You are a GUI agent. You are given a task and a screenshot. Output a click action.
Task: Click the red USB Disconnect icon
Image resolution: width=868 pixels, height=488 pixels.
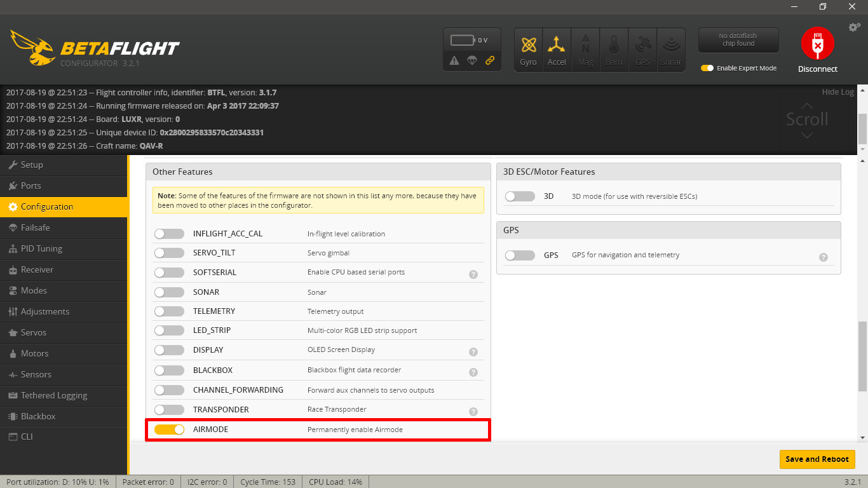coord(817,43)
